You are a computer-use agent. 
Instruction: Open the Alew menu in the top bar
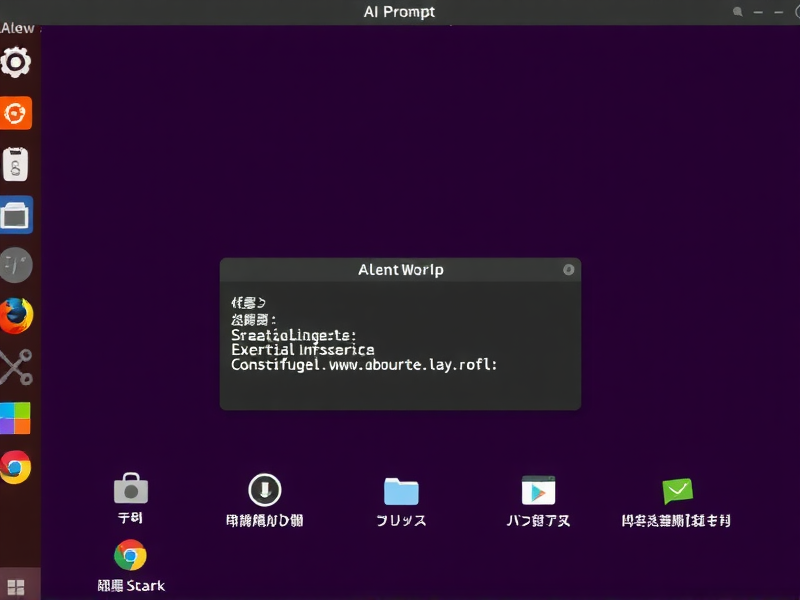(x=16, y=27)
